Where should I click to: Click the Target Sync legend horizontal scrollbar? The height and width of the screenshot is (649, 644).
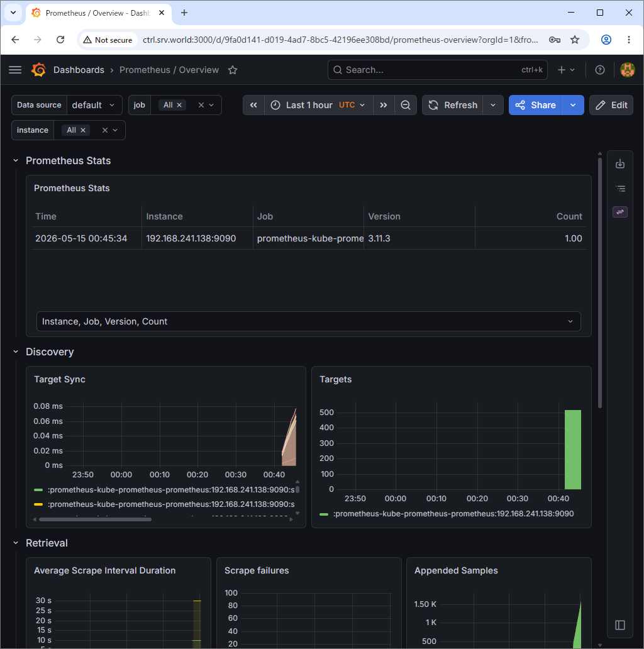tap(95, 519)
